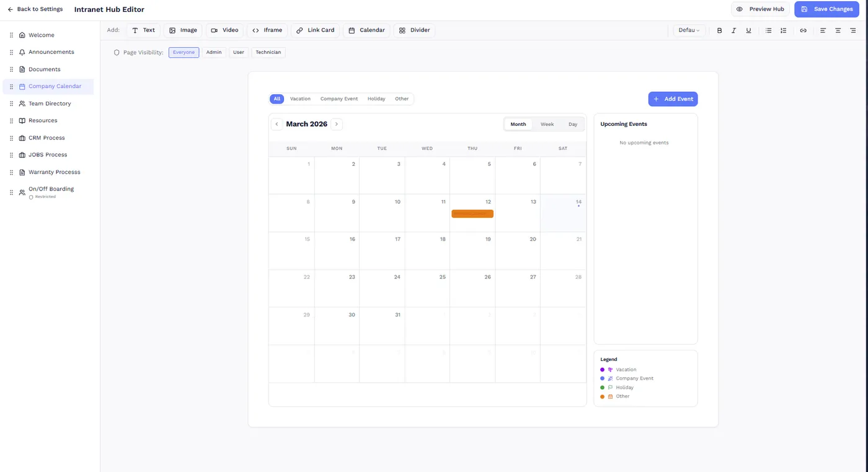Select the March 14 calendar cell
Image resolution: width=868 pixels, height=472 pixels.
click(563, 213)
